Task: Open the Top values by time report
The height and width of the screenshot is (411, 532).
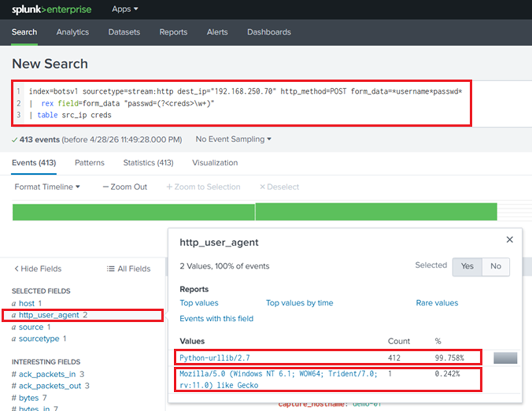Action: coord(300,303)
